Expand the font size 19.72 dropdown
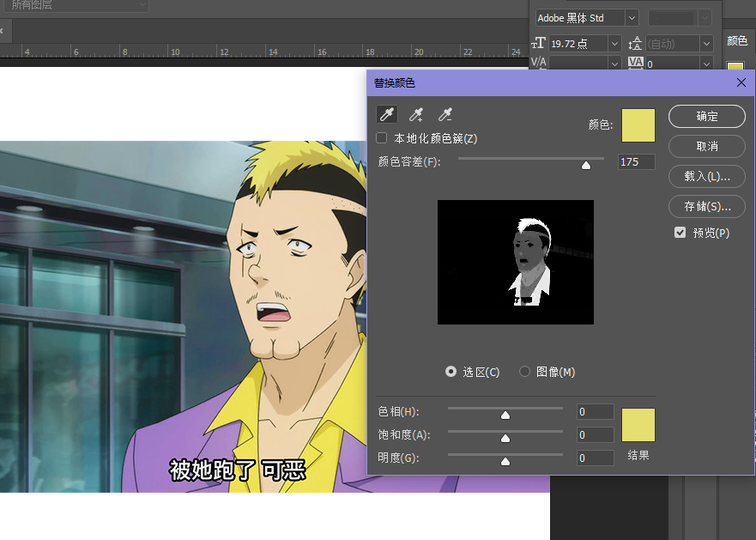Viewport: 756px width, 540px height. tap(614, 44)
